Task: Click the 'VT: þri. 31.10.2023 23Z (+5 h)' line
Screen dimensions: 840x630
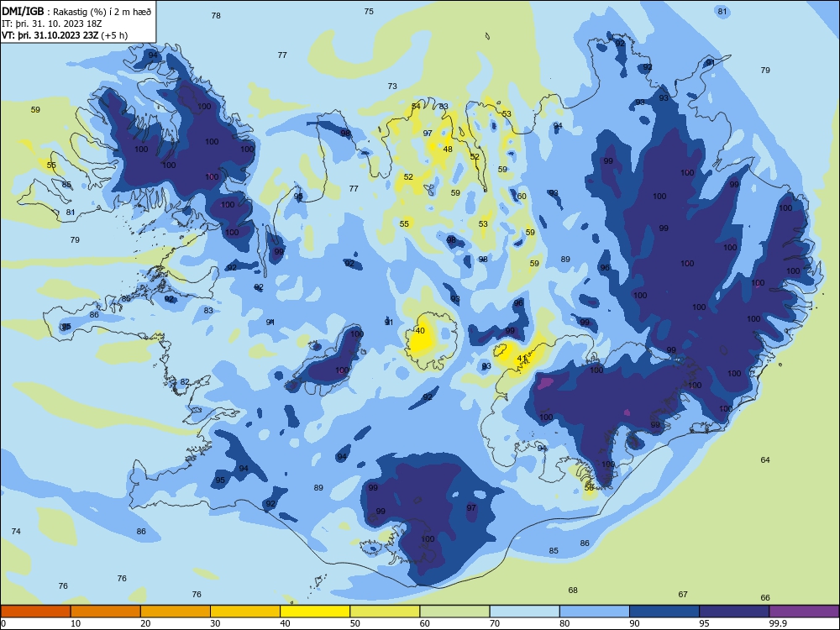Action: click(65, 35)
